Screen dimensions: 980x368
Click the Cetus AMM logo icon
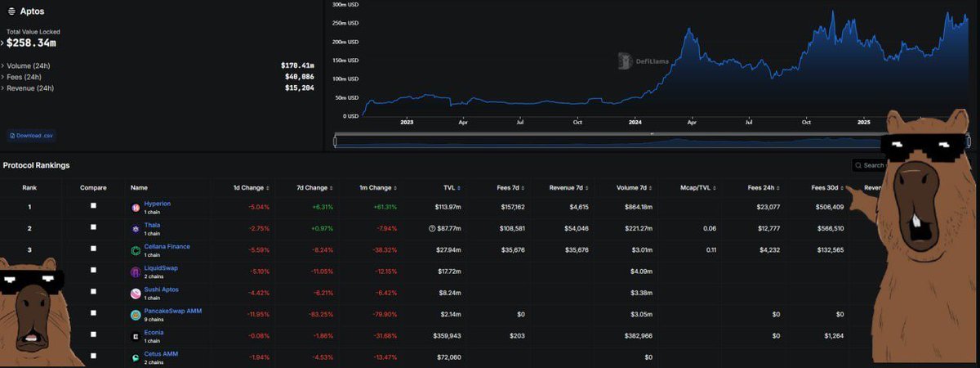click(x=136, y=357)
